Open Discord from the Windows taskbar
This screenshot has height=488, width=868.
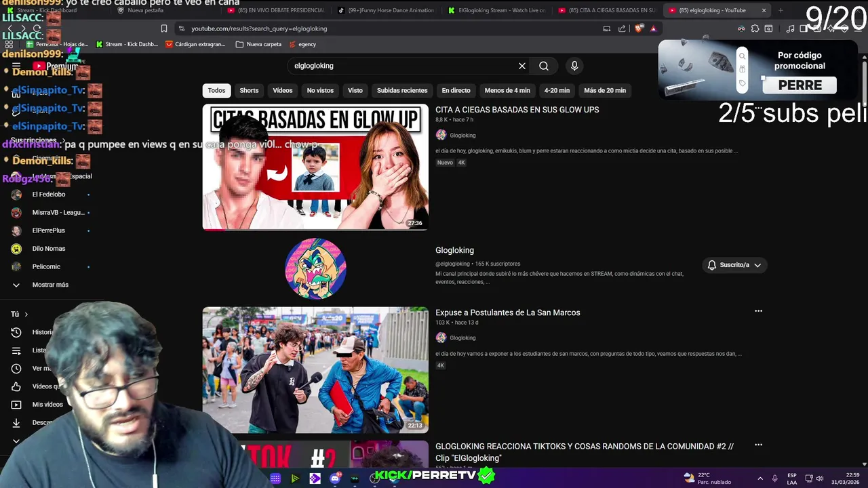click(335, 479)
